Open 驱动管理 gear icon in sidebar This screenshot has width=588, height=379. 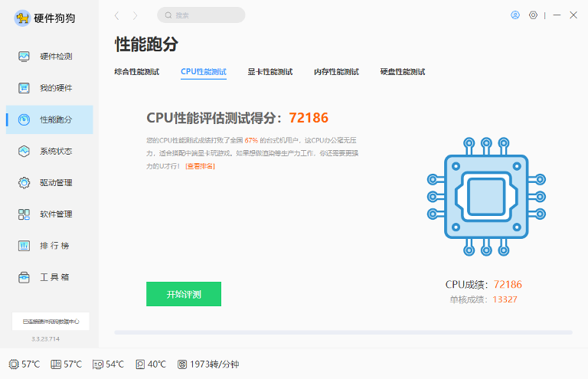[24, 182]
